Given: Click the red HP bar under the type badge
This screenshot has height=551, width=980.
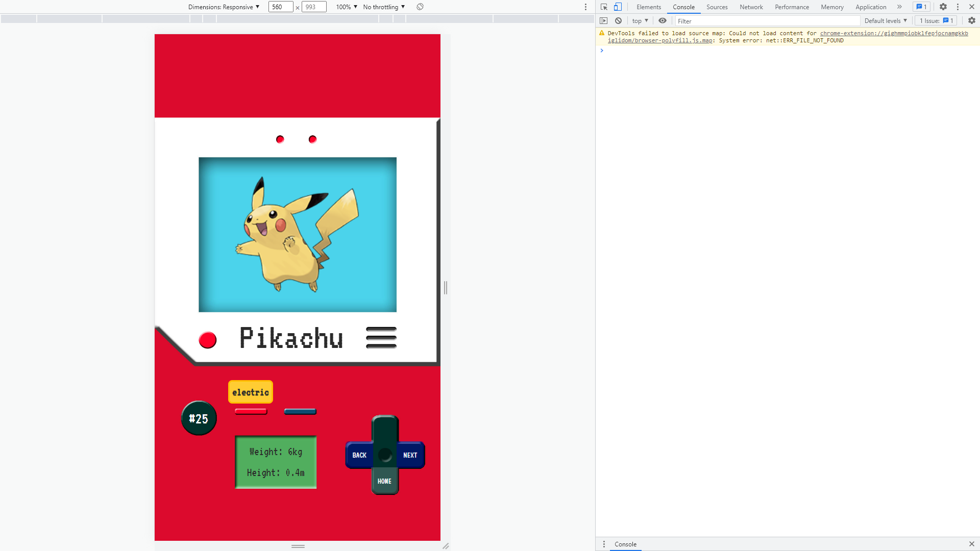Looking at the screenshot, I should (250, 411).
